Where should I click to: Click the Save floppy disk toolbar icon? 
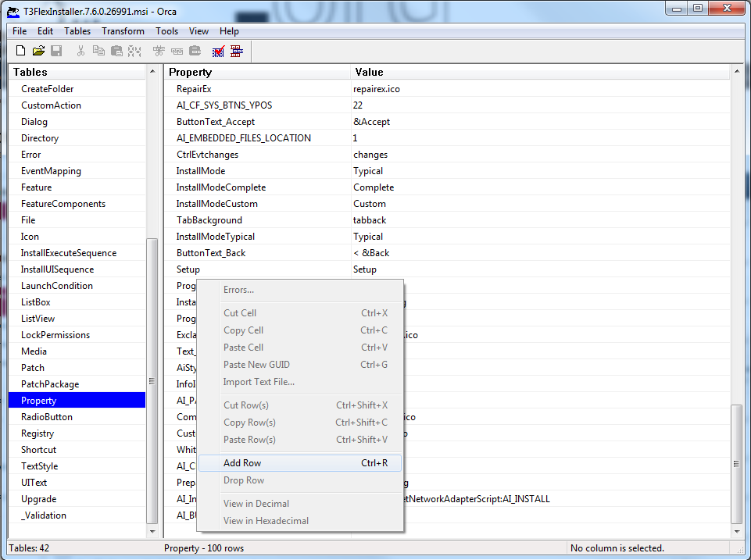coord(56,51)
